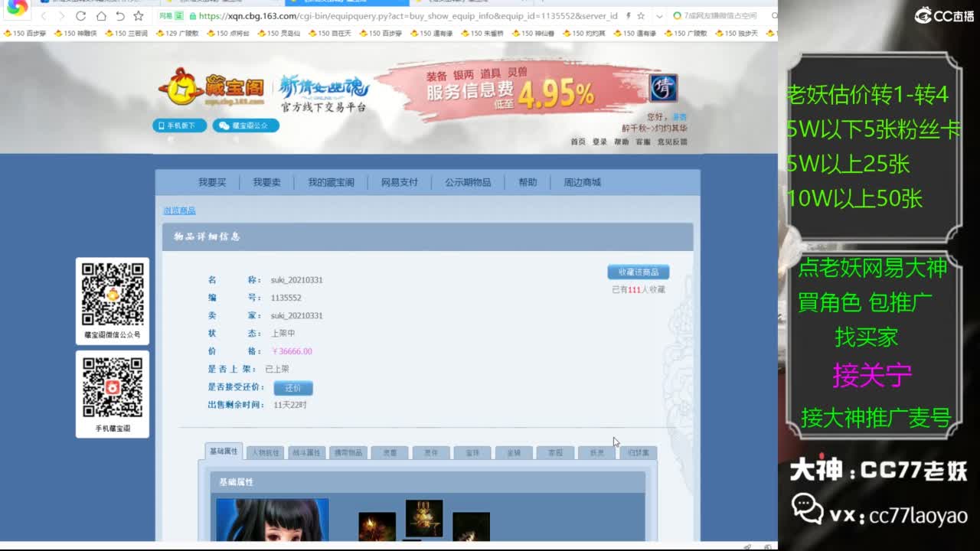
Task: Click the 藏宝阁公众 WeChat button
Action: [246, 126]
